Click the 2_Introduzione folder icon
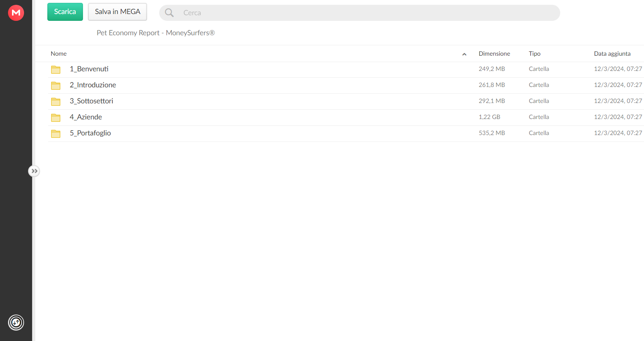The height and width of the screenshot is (341, 644). (x=56, y=85)
